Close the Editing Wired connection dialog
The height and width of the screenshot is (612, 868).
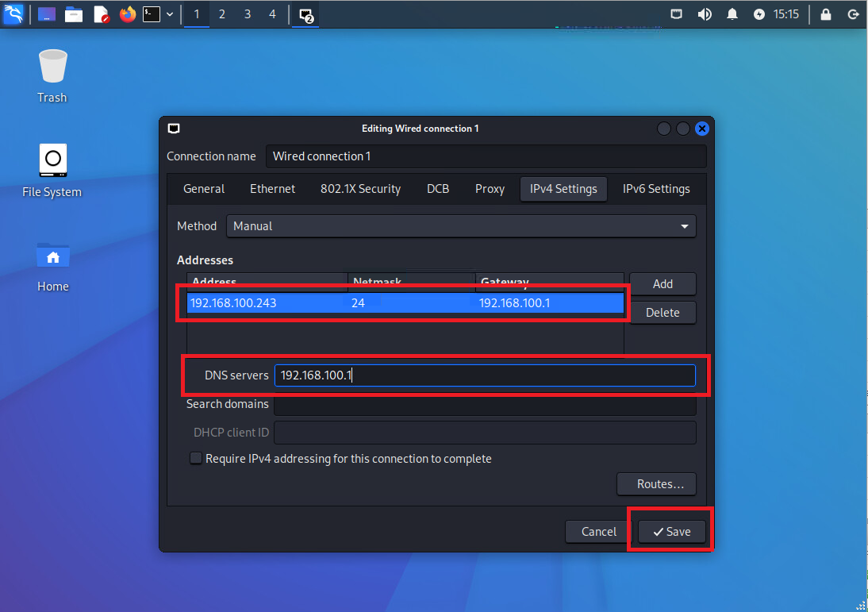click(x=702, y=129)
